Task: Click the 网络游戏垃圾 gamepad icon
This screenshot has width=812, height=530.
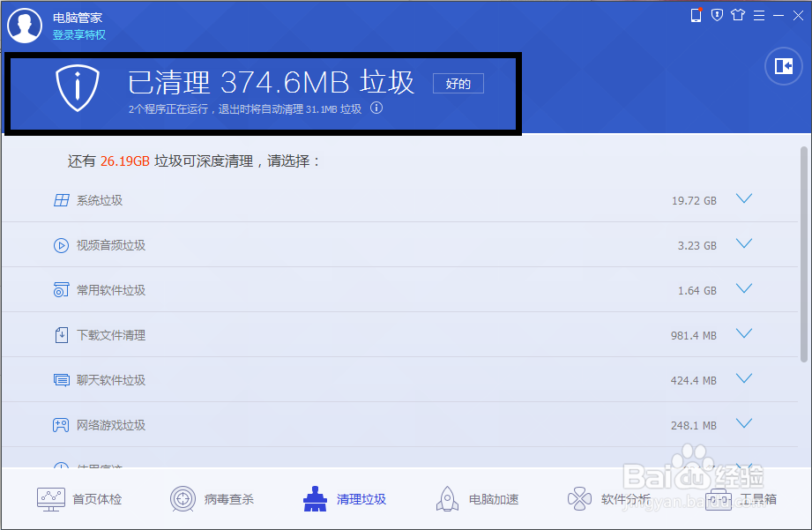Action: tap(61, 425)
